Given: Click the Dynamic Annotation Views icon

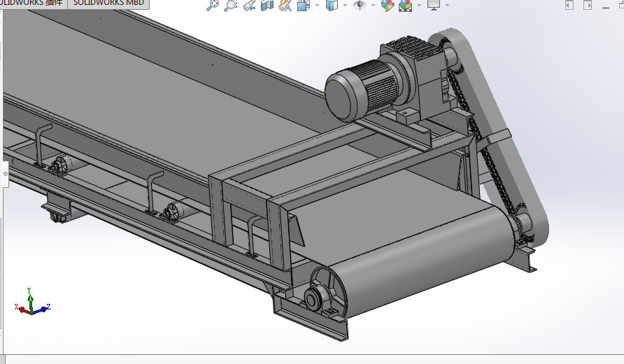Looking at the screenshot, I should click(285, 5).
